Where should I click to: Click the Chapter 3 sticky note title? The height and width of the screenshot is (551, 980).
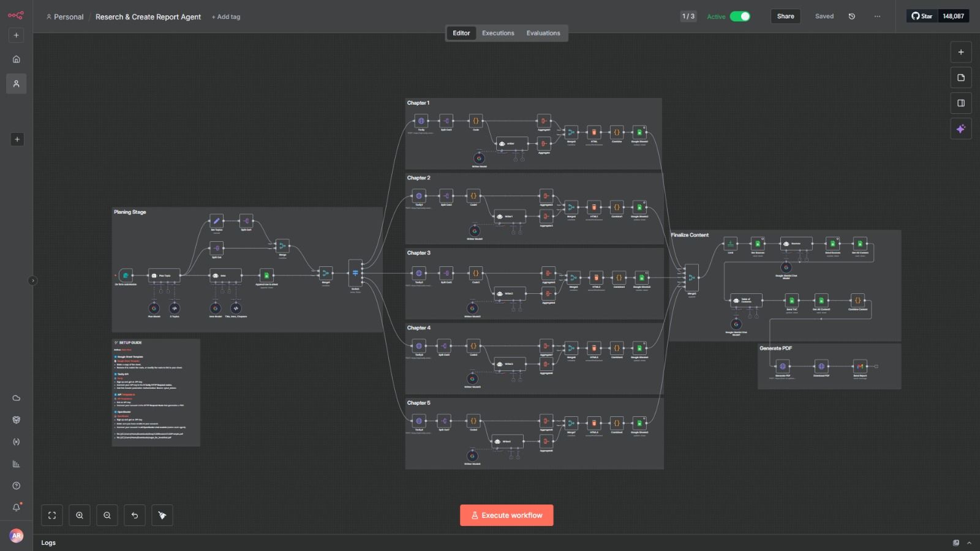[x=419, y=253]
